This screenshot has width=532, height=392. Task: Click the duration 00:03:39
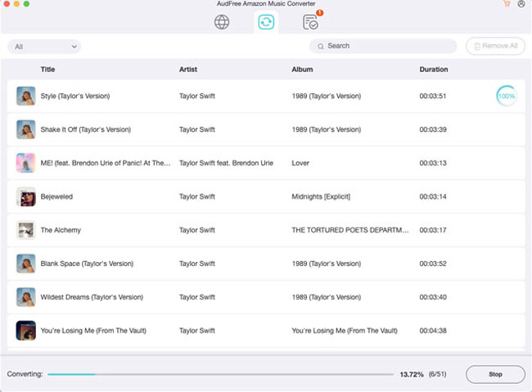433,129
